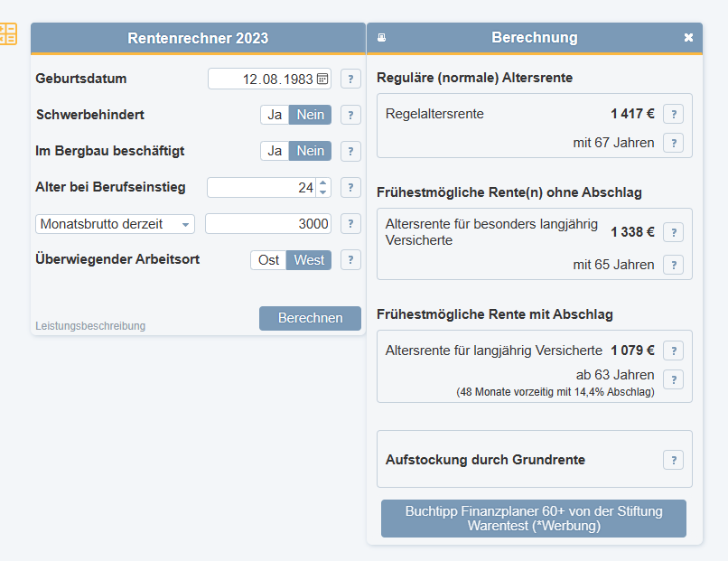Open help next to 'mit 65 Jahren'
728x561 pixels.
(673, 265)
